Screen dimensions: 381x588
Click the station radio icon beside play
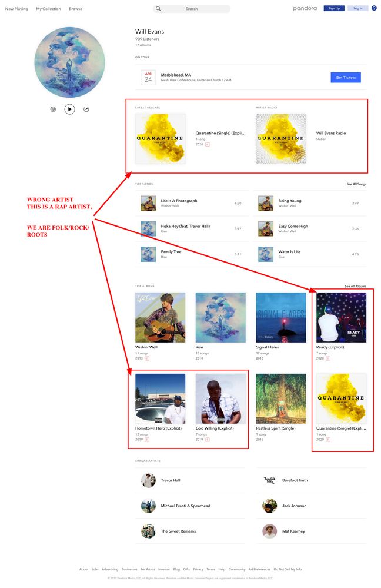[53, 109]
